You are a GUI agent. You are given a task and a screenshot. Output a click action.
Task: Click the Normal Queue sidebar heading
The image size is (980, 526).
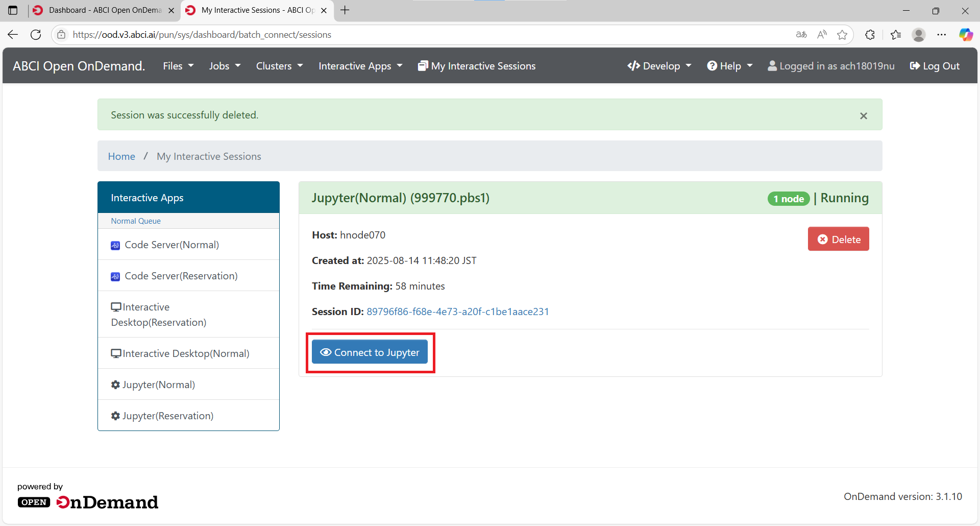coord(136,221)
